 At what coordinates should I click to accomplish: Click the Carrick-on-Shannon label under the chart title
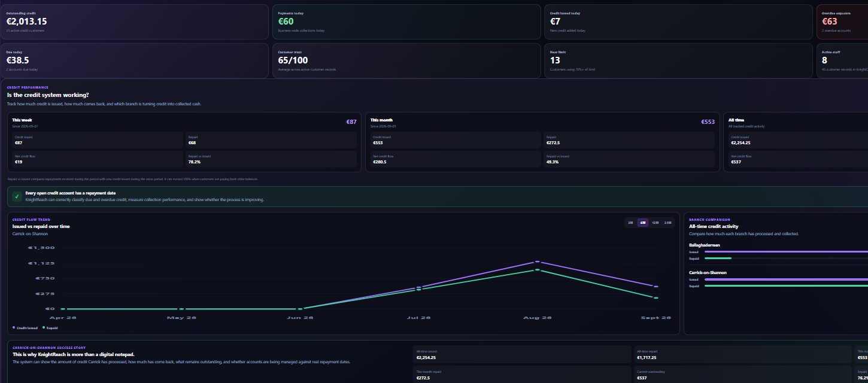click(30, 234)
